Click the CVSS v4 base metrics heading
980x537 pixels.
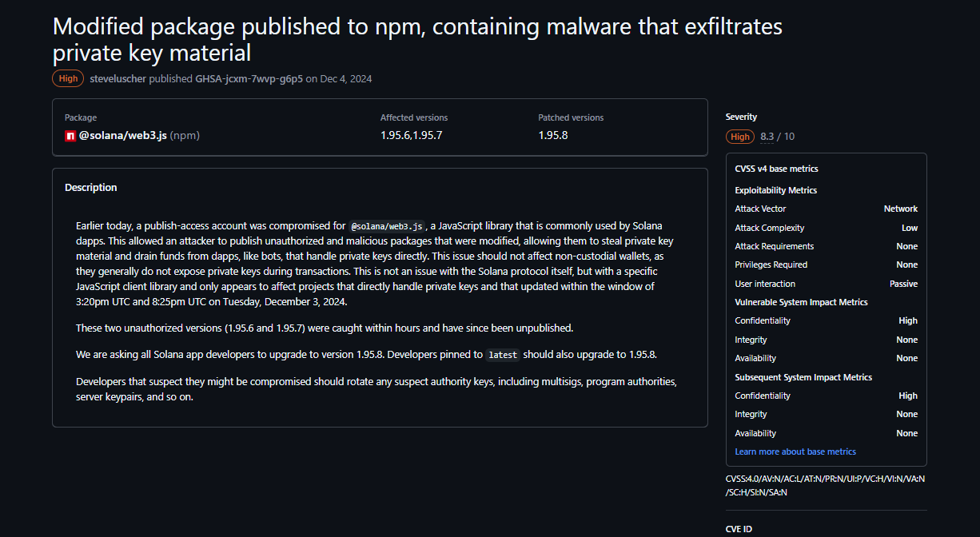776,169
